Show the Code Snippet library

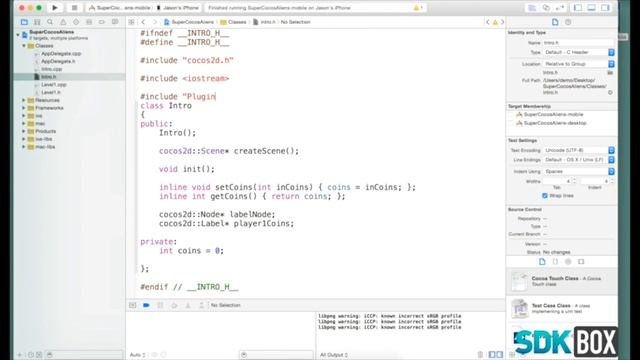(555, 262)
